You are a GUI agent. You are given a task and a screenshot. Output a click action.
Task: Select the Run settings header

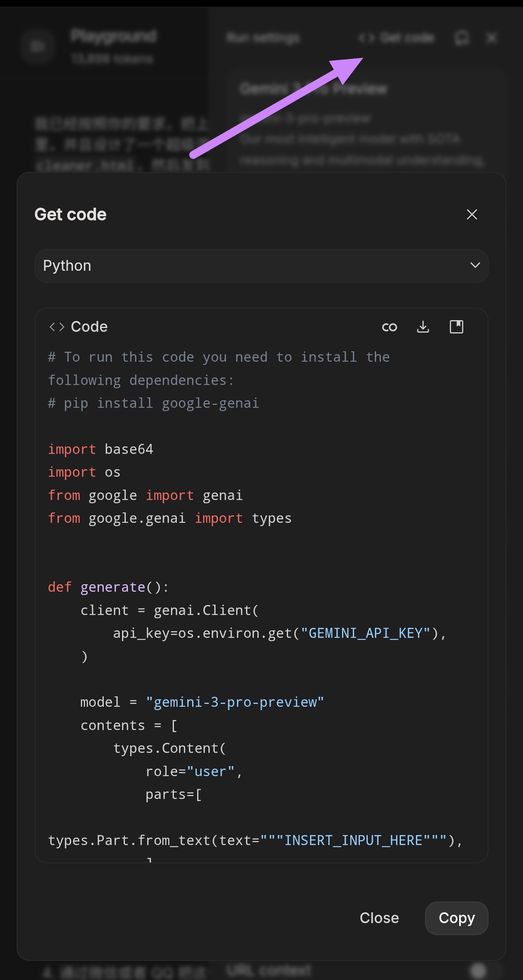point(263,38)
